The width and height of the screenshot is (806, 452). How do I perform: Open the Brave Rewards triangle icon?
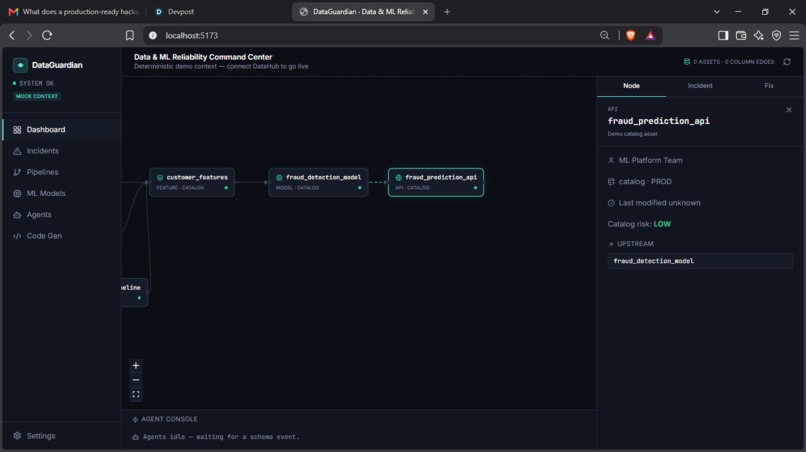tap(651, 35)
